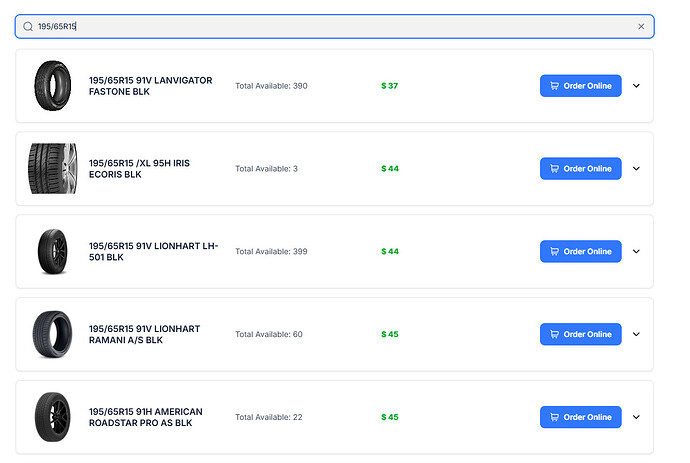Viewport: 690px width, 463px height.
Task: Click 'Total Available: 3' text
Action: click(x=266, y=169)
